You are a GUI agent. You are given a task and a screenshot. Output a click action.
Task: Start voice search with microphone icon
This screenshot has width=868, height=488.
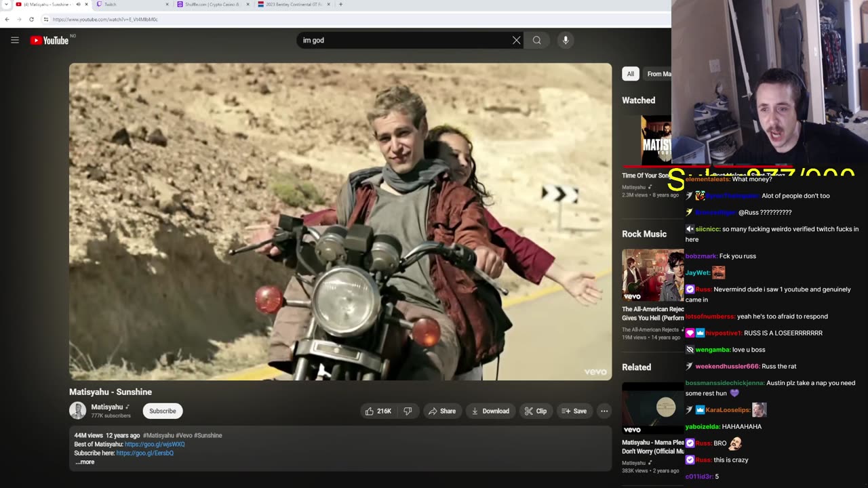point(566,40)
